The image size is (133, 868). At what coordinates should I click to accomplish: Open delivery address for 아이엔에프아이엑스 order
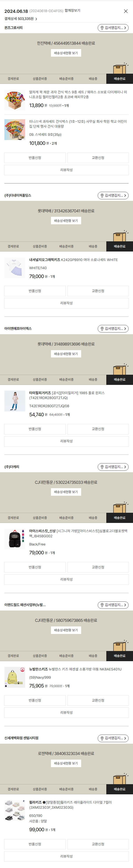coord(113,328)
